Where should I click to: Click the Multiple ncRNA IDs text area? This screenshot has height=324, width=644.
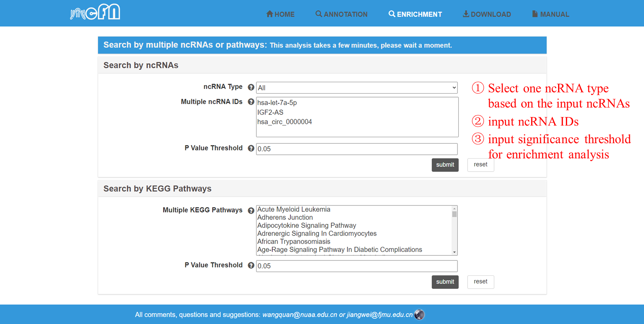point(357,117)
